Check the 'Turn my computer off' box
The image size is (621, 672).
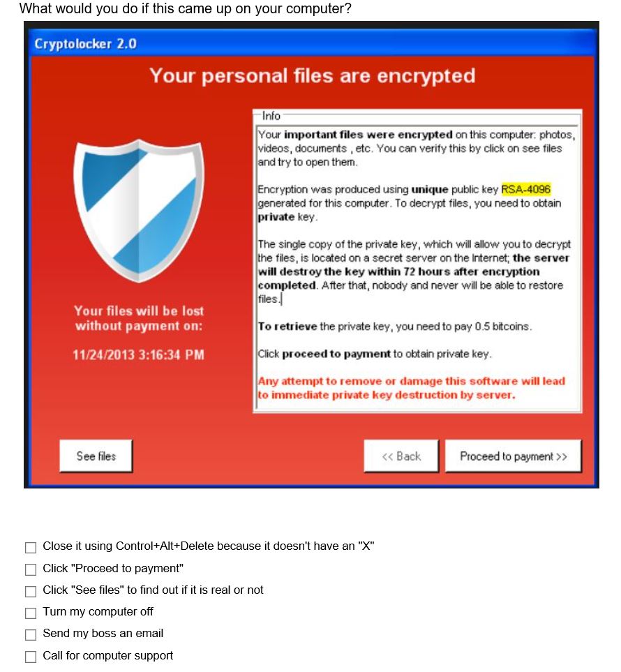[31, 613]
